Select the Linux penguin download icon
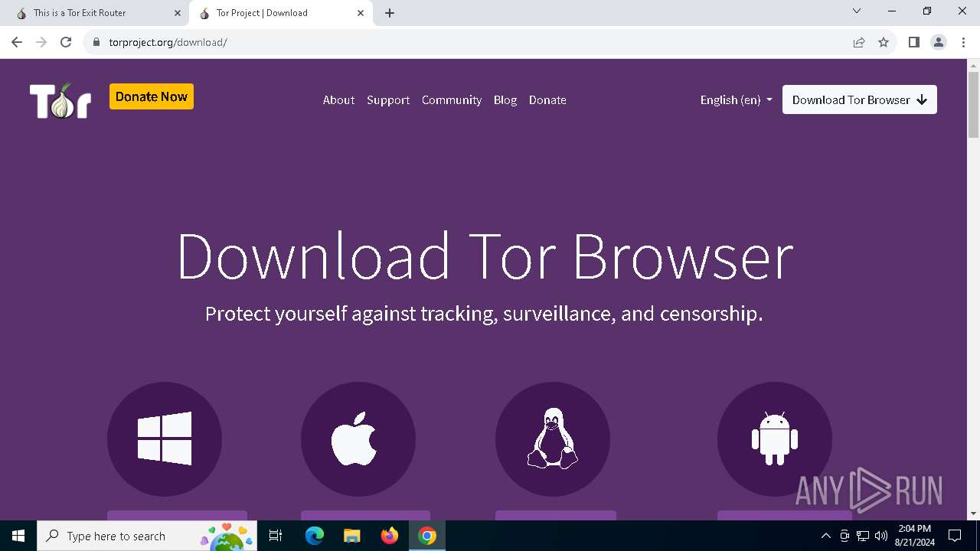 pyautogui.click(x=553, y=439)
